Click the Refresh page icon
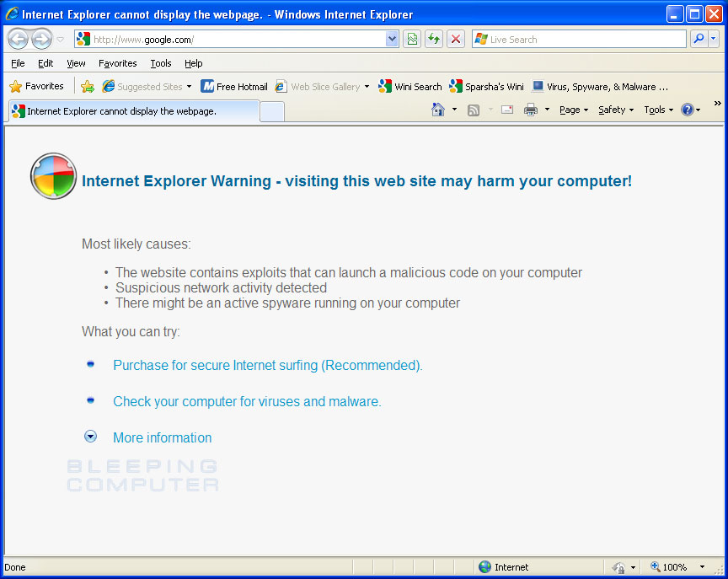Screen dimensions: 728x579 (434, 40)
